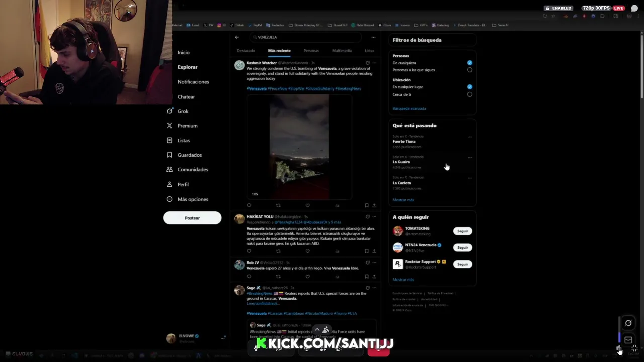This screenshot has height=362, width=644.
Task: Open the ELVOWE account switcher menu
Action: point(196,338)
